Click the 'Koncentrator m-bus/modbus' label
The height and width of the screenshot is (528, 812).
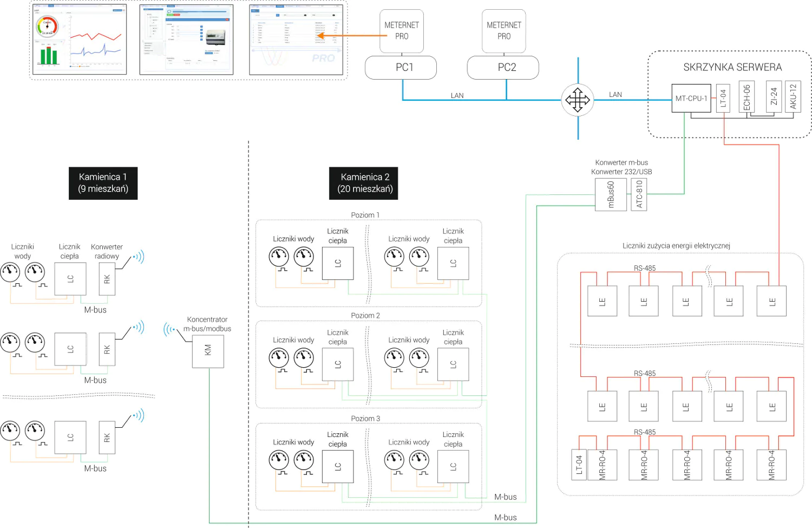point(207,324)
